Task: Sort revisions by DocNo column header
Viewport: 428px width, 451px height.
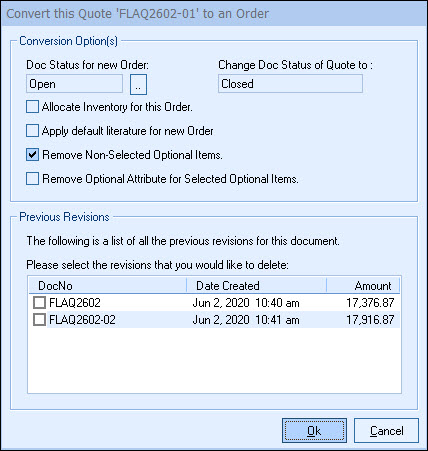Action: (107, 286)
